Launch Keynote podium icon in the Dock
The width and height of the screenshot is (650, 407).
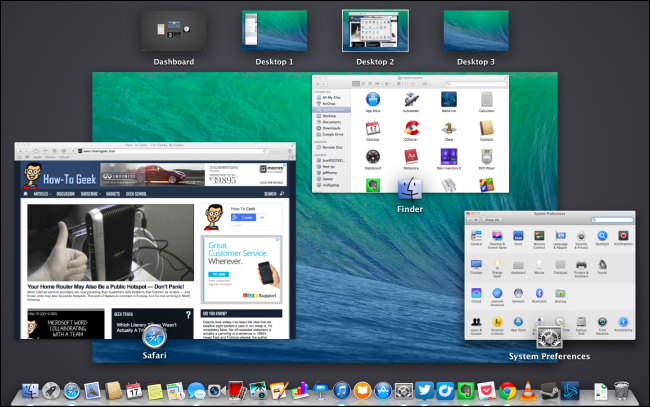(x=320, y=390)
